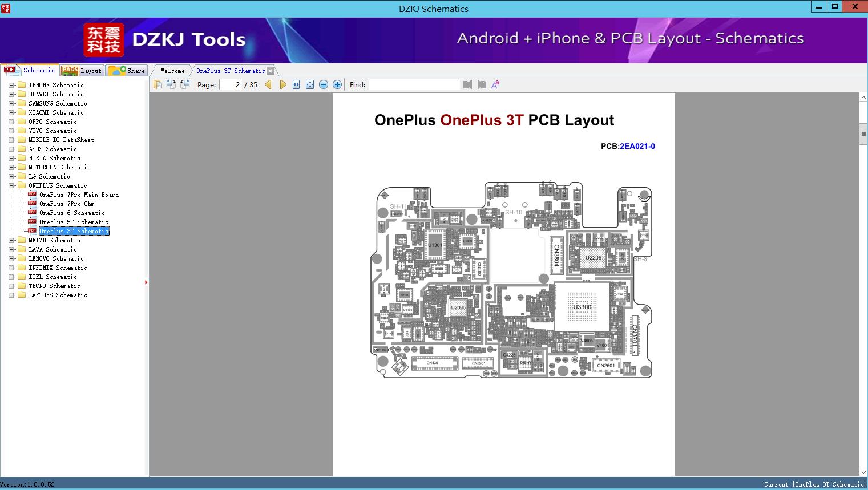Expand the OPPO Schematic folder
Image resolution: width=868 pixels, height=490 pixels.
(x=11, y=122)
